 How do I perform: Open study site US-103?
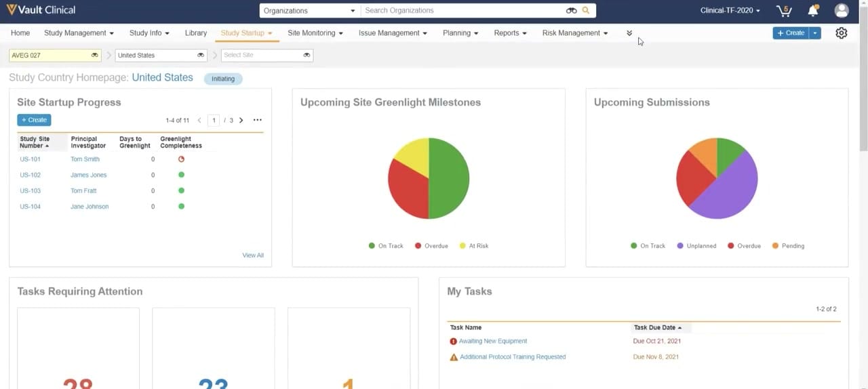pyautogui.click(x=30, y=190)
